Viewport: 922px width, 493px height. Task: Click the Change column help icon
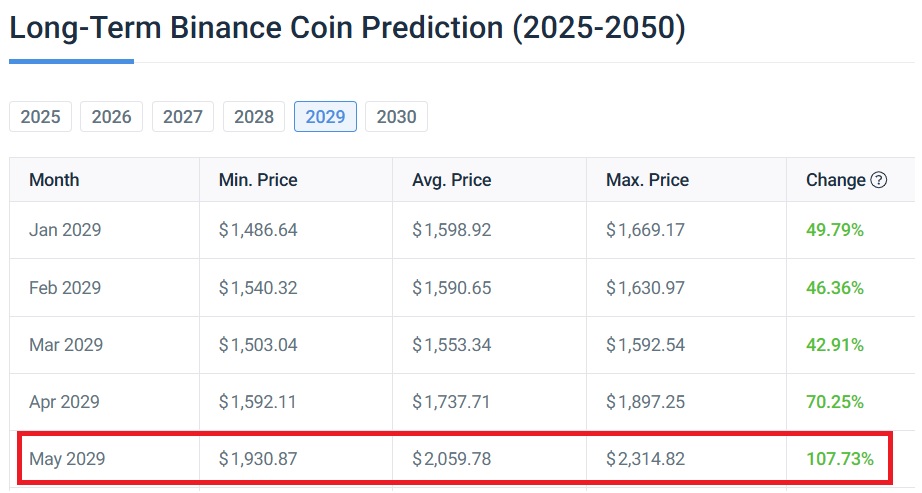point(879,181)
